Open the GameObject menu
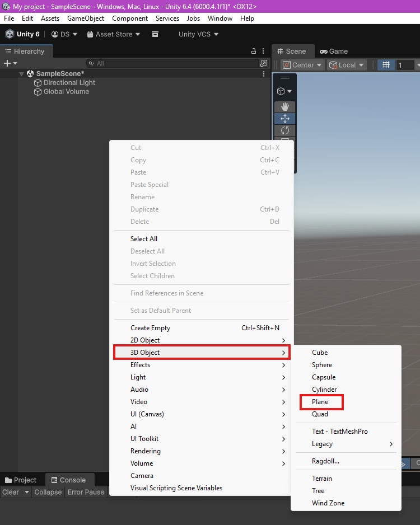420x525 pixels. pyautogui.click(x=86, y=18)
